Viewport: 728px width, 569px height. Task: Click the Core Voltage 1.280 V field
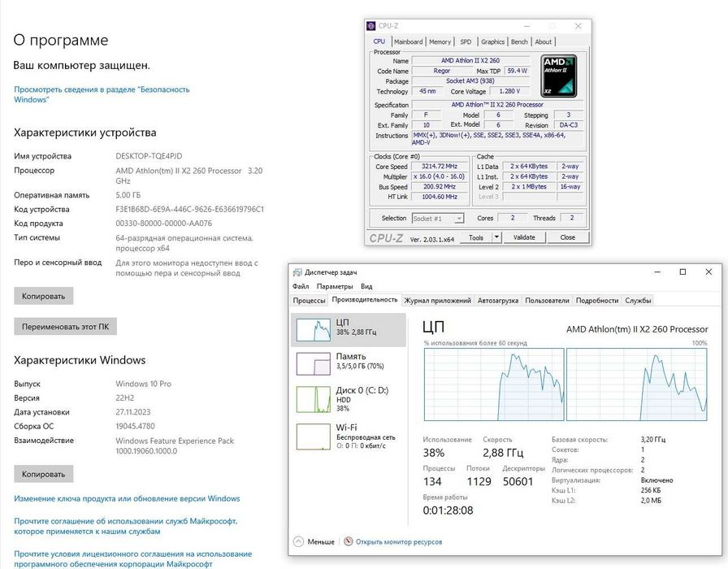pos(509,92)
